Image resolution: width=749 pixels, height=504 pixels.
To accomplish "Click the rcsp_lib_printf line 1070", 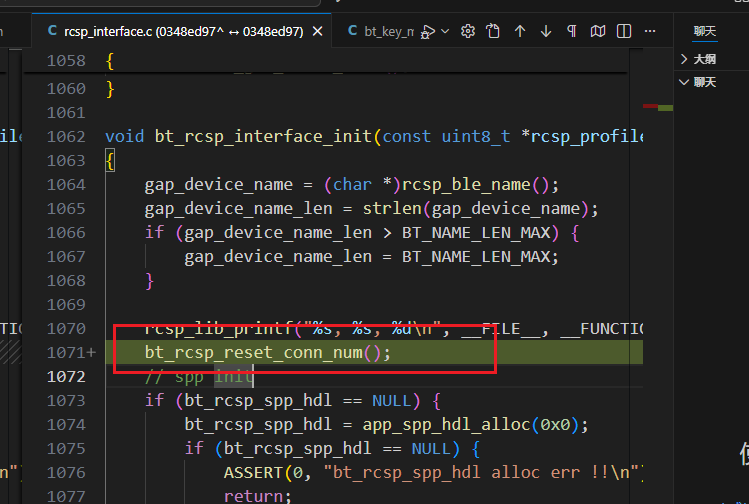I will [x=394, y=329].
